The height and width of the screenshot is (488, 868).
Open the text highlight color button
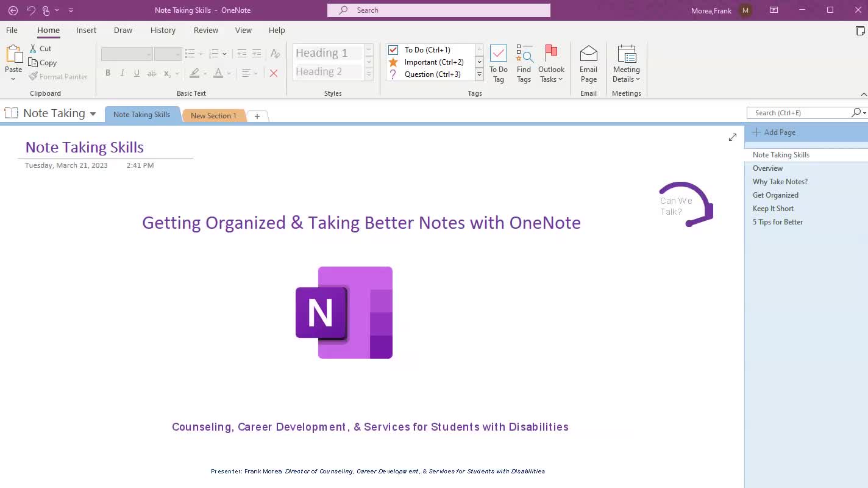pyautogui.click(x=194, y=73)
